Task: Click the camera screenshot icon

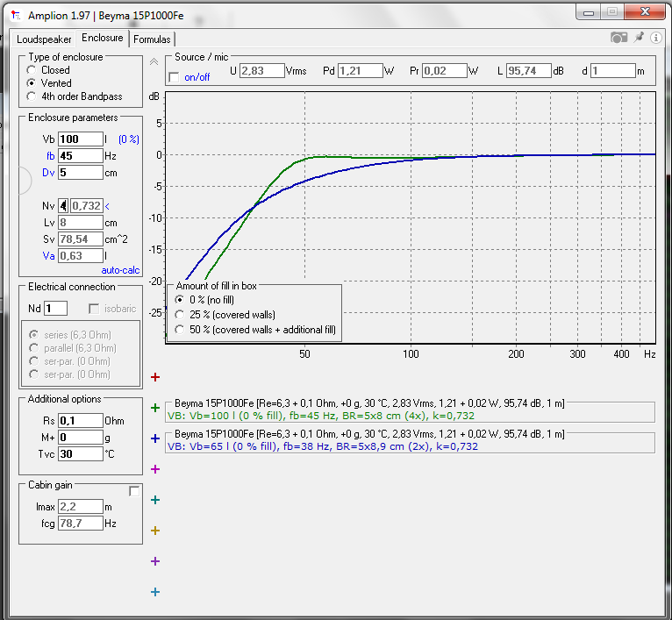Action: point(618,38)
